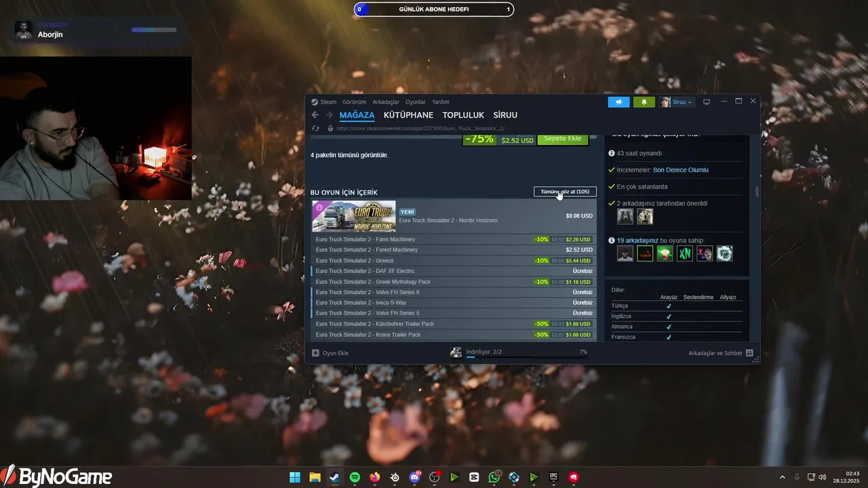This screenshot has width=868, height=488.
Task: Open the Forest Machinery DLC row
Action: [454, 250]
